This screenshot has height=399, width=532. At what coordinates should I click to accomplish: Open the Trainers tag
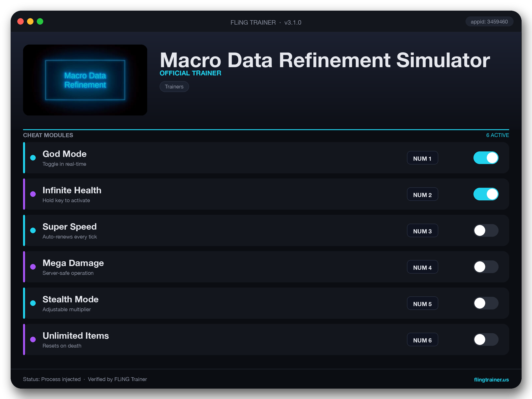[x=174, y=87]
